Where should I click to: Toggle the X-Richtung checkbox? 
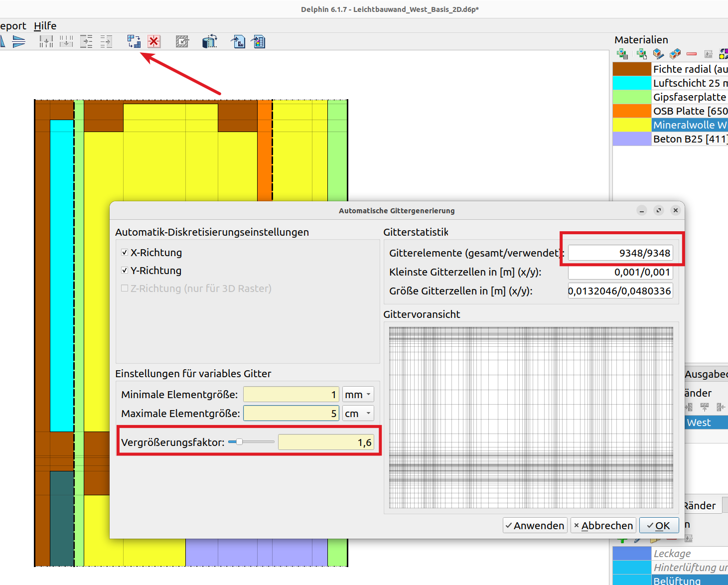click(x=125, y=253)
